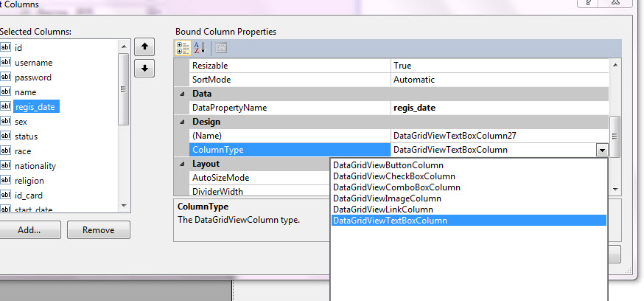This screenshot has height=301, width=644.
Task: Choose DataGridViewComboBoxColumn from the list
Action: pyautogui.click(x=395, y=187)
